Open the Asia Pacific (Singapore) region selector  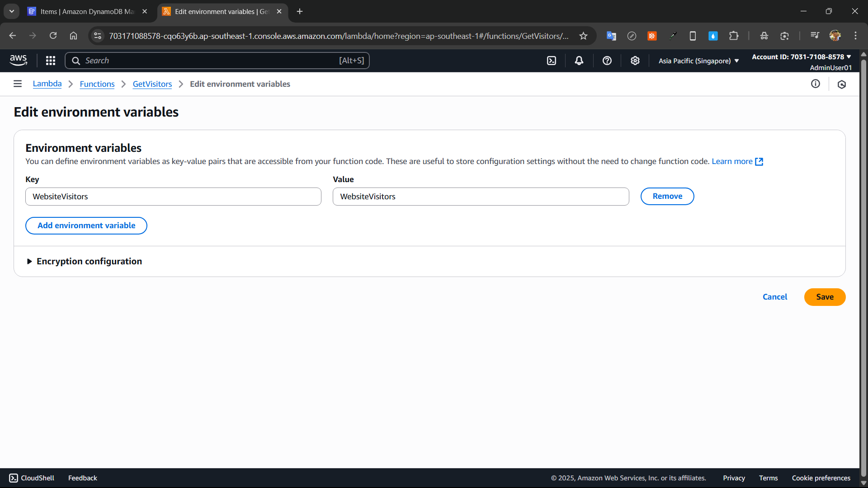click(698, 61)
